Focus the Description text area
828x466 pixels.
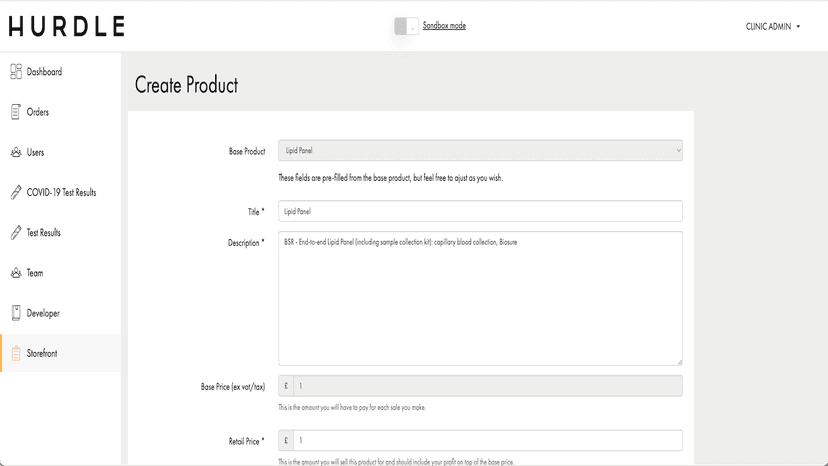tap(480, 299)
